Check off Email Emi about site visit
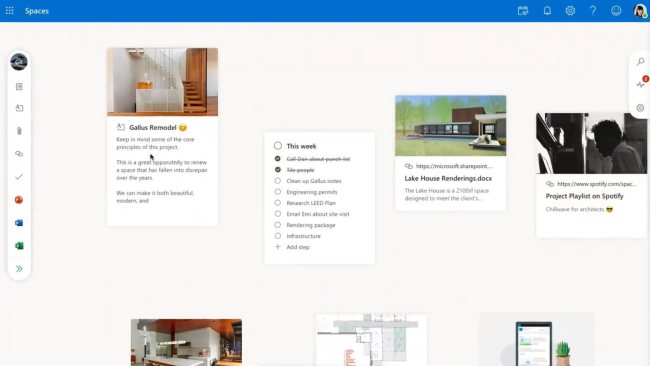 click(278, 214)
